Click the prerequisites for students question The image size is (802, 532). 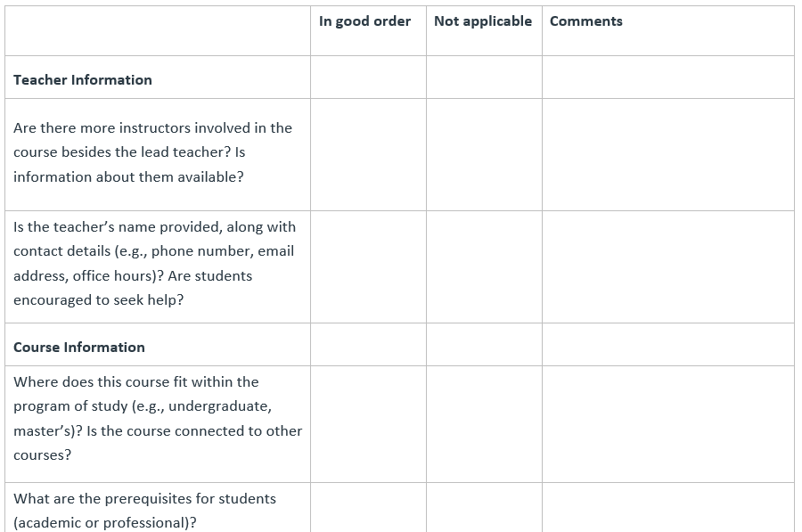click(x=144, y=511)
